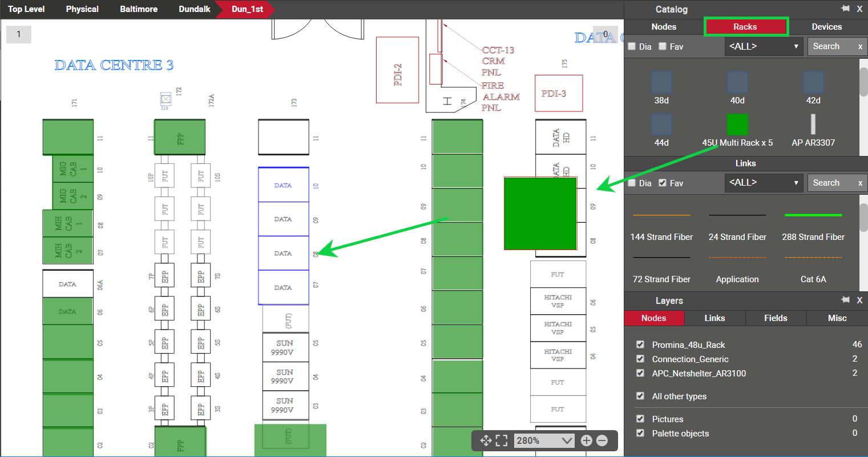Open the Fields tab in Layers
Viewport: 868px width, 457px height.
(776, 318)
